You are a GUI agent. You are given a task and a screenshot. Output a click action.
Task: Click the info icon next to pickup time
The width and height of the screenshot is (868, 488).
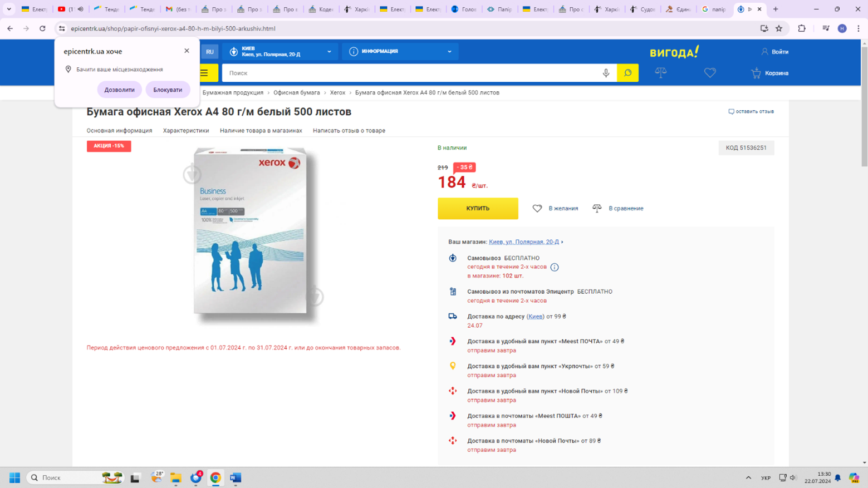(x=555, y=267)
